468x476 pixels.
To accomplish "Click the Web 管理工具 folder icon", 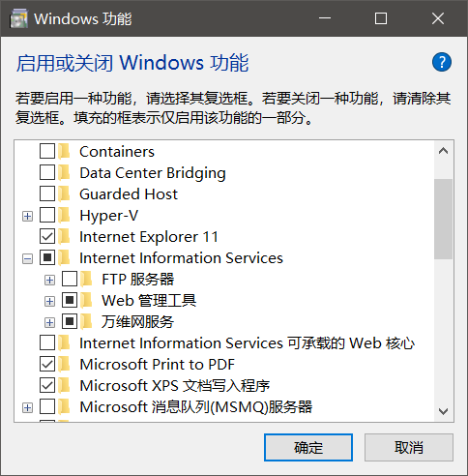I will click(x=87, y=300).
